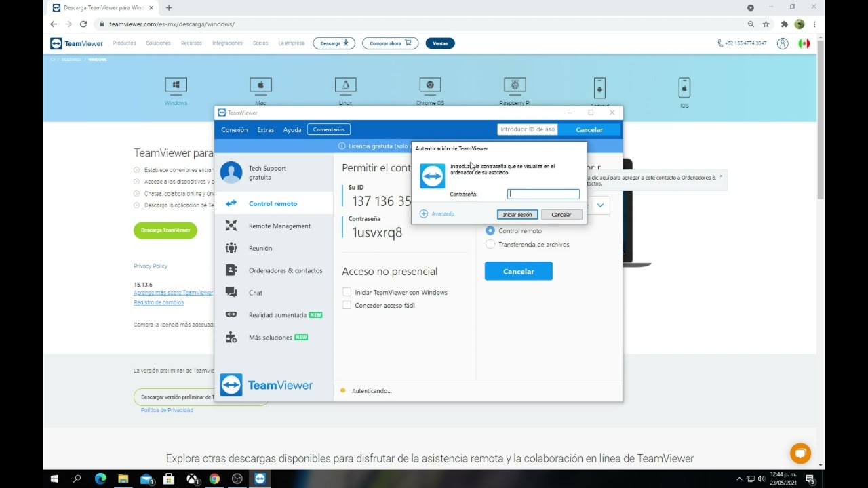
Task: Open Xbox app from taskbar
Action: (192, 479)
